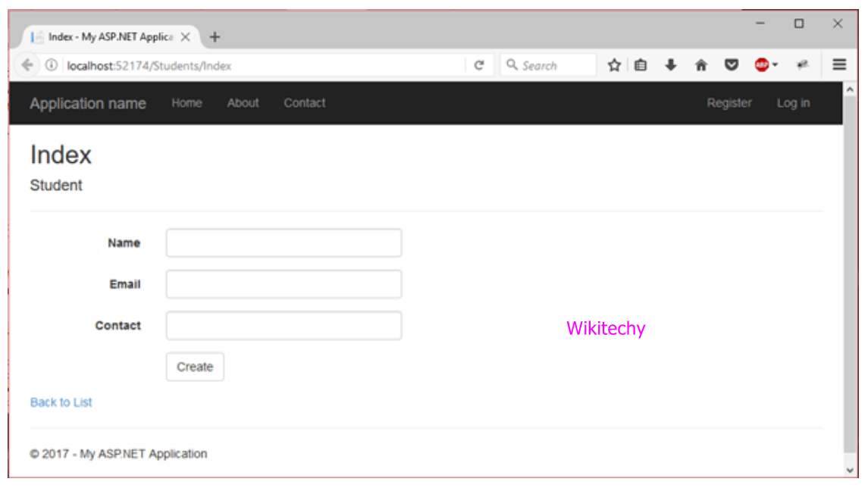This screenshot has width=868, height=488.
Task: Open a new tab with plus button
Action: point(215,37)
